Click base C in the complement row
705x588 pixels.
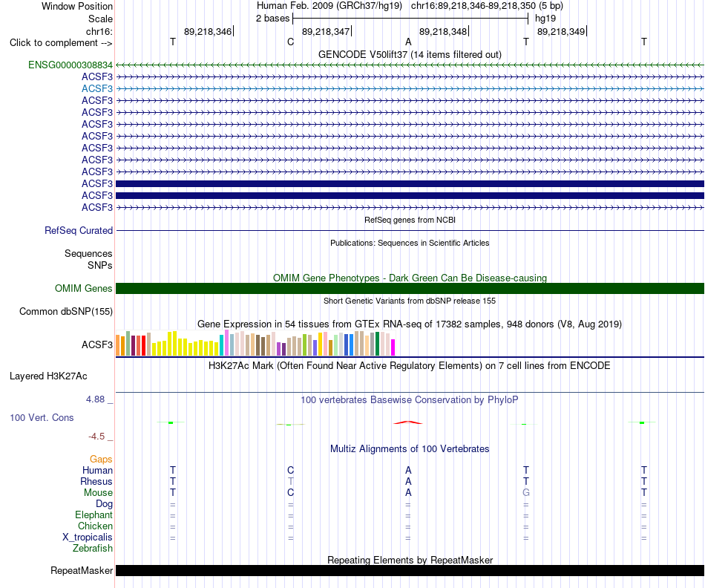(290, 42)
